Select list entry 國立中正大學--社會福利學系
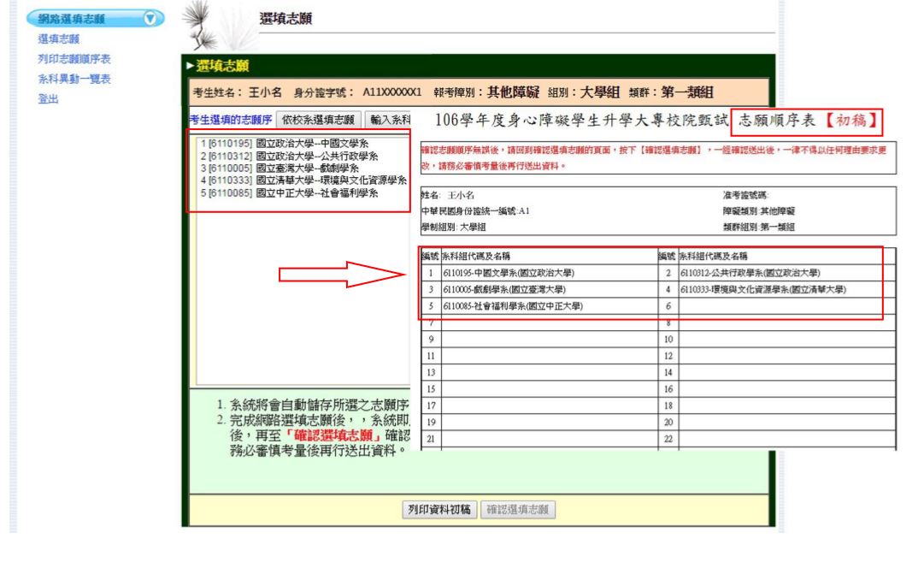This screenshot has width=924, height=562. point(289,192)
